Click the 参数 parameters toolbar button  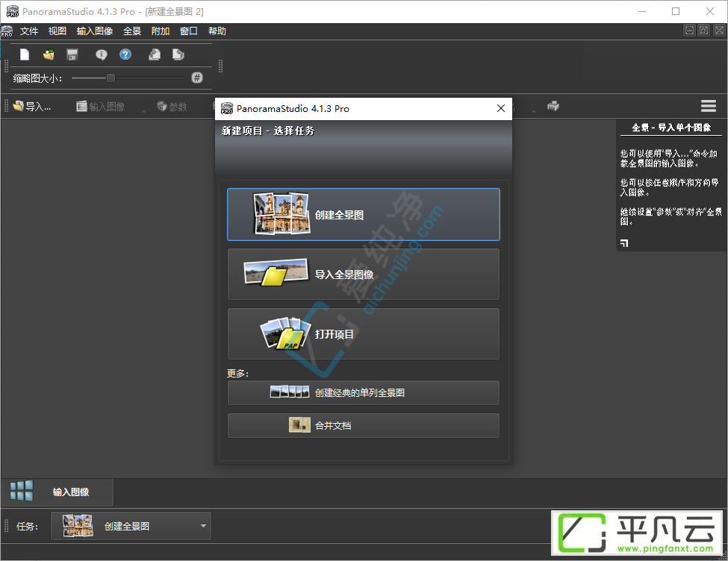tap(172, 107)
